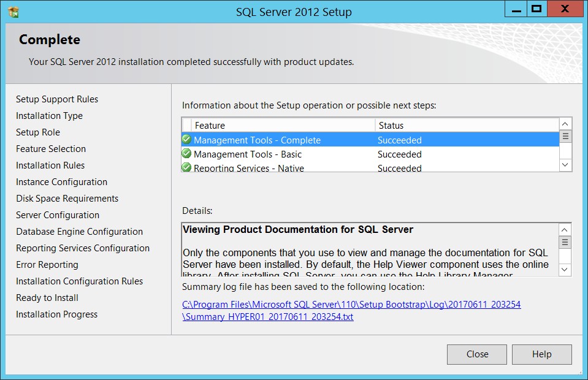Image resolution: width=588 pixels, height=380 pixels.
Task: Click the Details box scrollbar thumb
Action: (x=565, y=242)
